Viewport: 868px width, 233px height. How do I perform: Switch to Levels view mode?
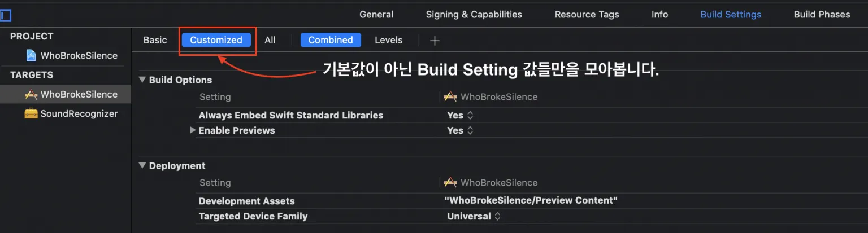tap(388, 40)
